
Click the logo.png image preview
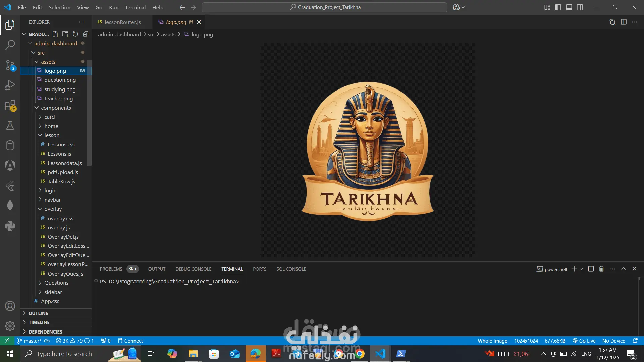(x=368, y=150)
